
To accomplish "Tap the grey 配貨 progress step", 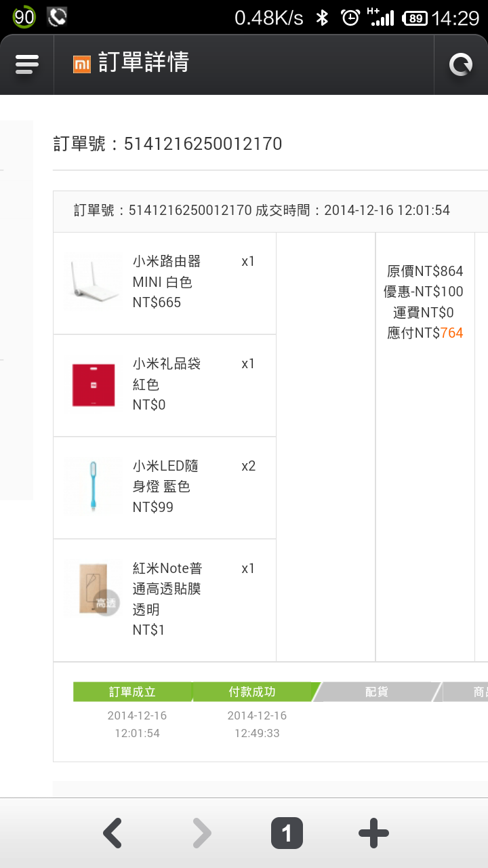I will (x=376, y=692).
